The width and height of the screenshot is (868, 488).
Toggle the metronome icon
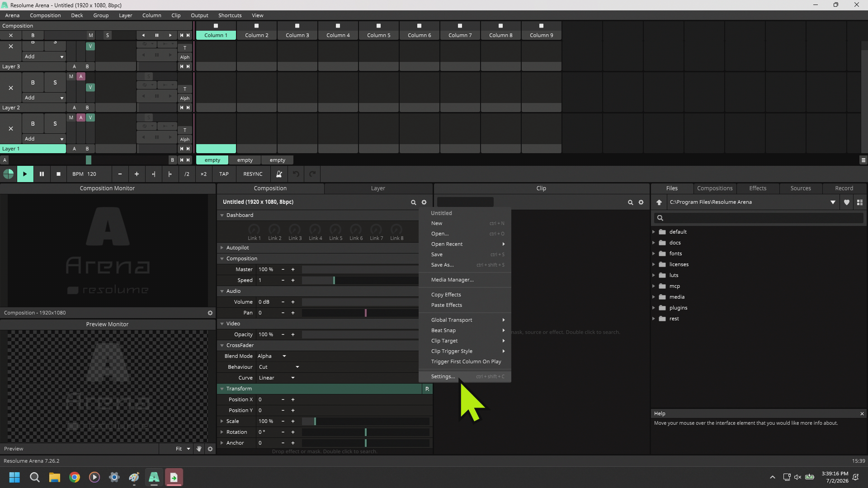point(279,174)
